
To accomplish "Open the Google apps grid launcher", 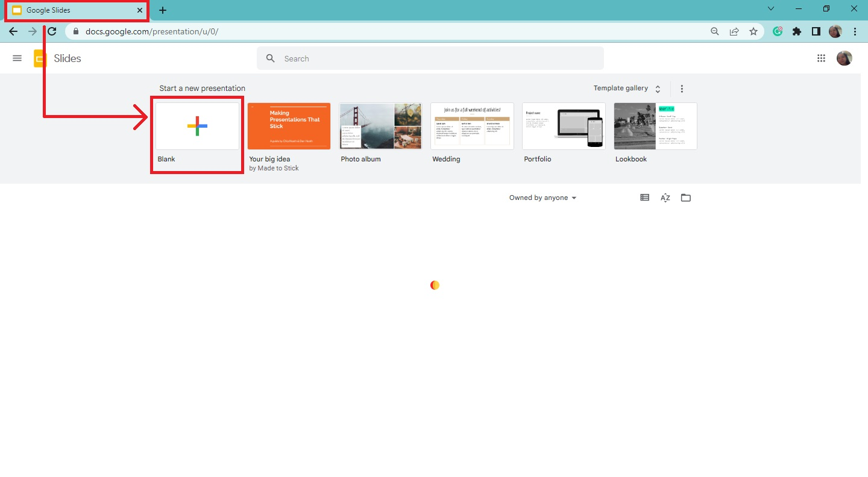I will coord(821,58).
